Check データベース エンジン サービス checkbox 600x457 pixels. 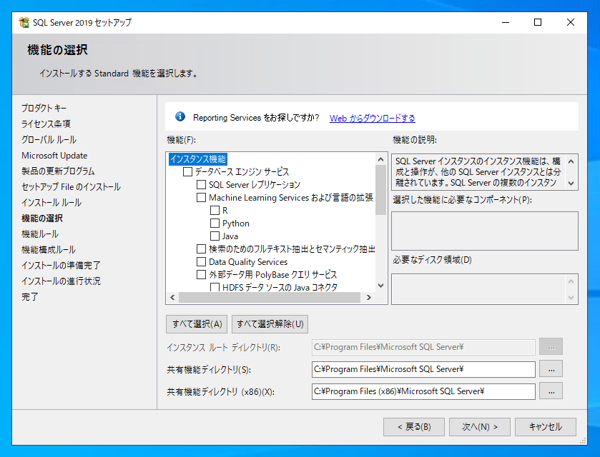188,171
